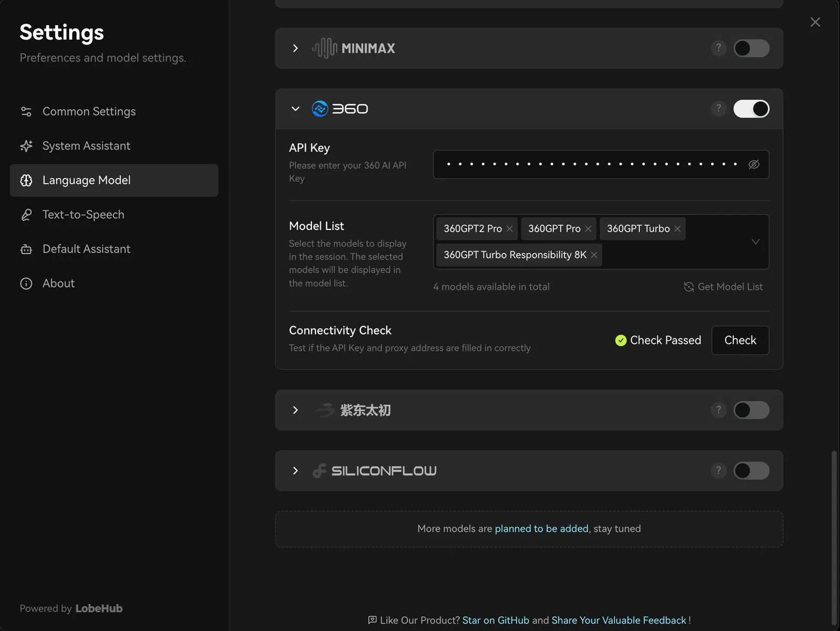This screenshot has height=631, width=840.
Task: Remove 360GPT Pro tag from model list
Action: point(588,229)
